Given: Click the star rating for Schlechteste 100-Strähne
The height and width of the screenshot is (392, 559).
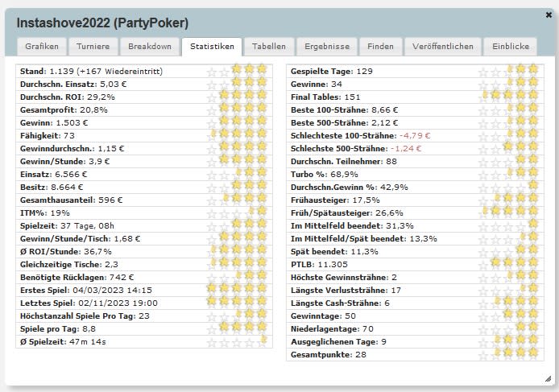Looking at the screenshot, I should pos(508,135).
